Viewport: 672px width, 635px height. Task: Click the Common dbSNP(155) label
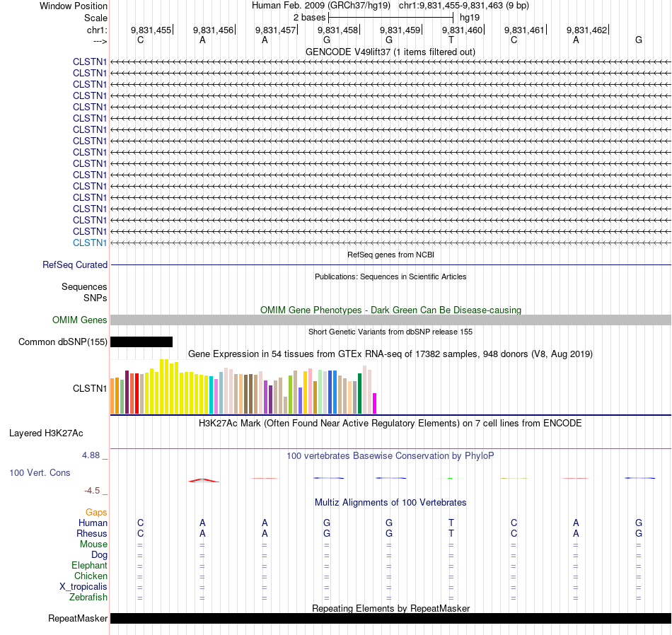[x=62, y=342]
